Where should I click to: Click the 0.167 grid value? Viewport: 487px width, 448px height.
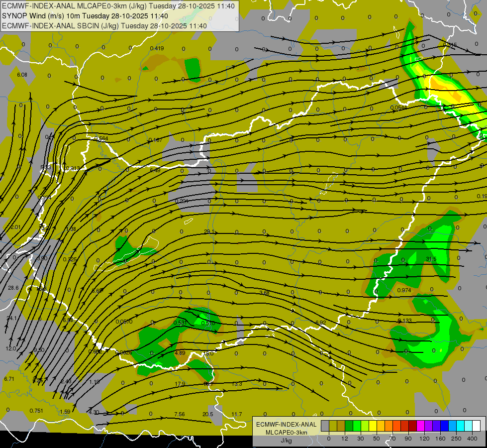pos(155,140)
